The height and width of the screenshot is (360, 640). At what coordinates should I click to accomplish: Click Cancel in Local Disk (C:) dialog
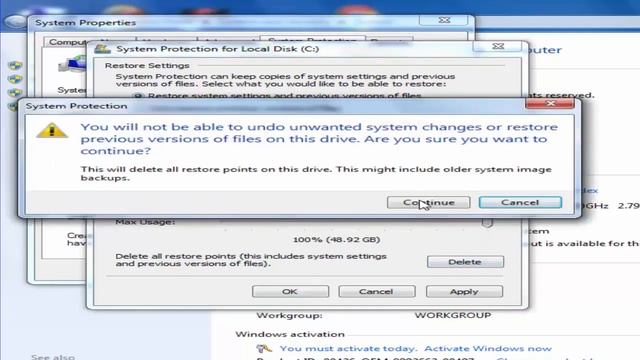click(x=376, y=291)
